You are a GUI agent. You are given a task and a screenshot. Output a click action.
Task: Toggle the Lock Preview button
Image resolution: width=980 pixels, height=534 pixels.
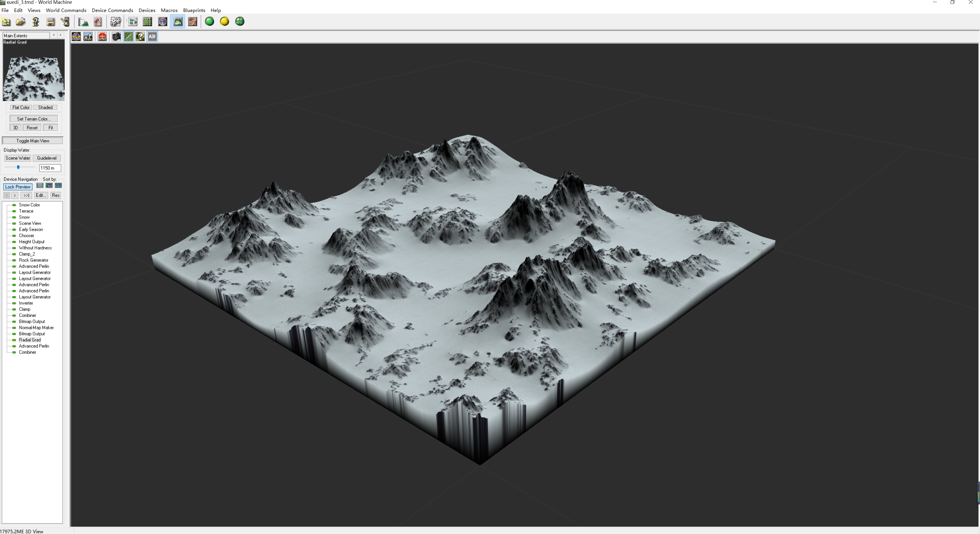pyautogui.click(x=18, y=187)
